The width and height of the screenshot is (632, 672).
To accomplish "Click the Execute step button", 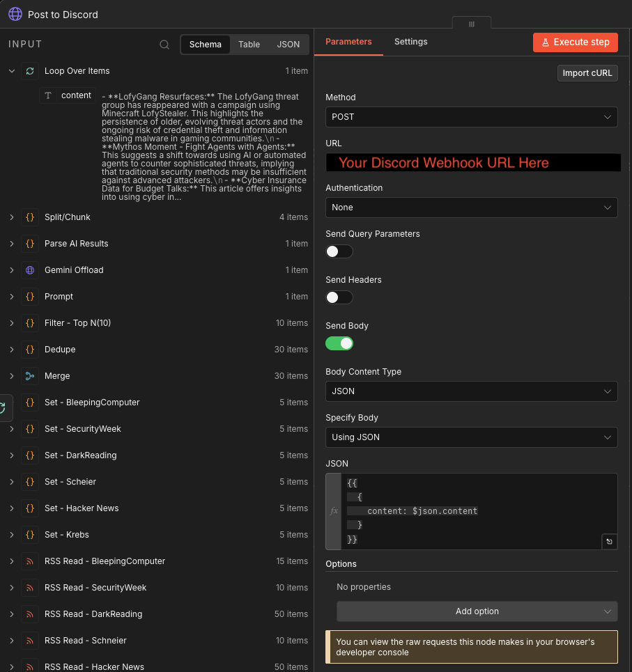I will 575,42.
